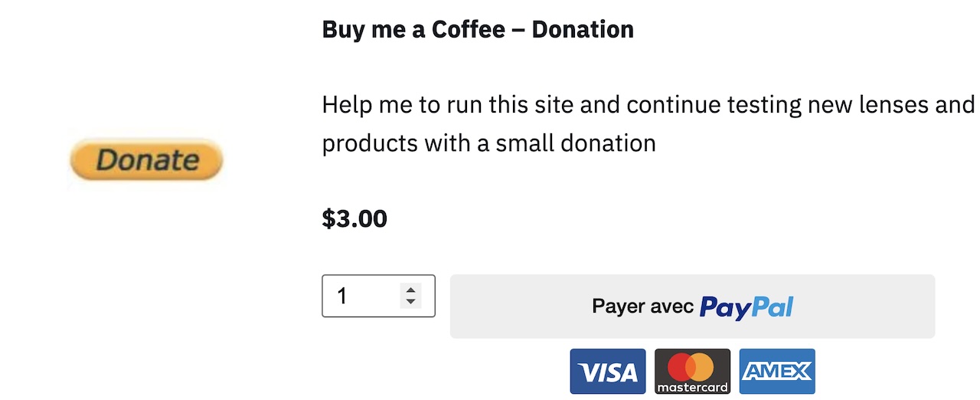Screen dimensions: 980x400
Task: Click the white VISA lettering
Action: [x=608, y=372]
